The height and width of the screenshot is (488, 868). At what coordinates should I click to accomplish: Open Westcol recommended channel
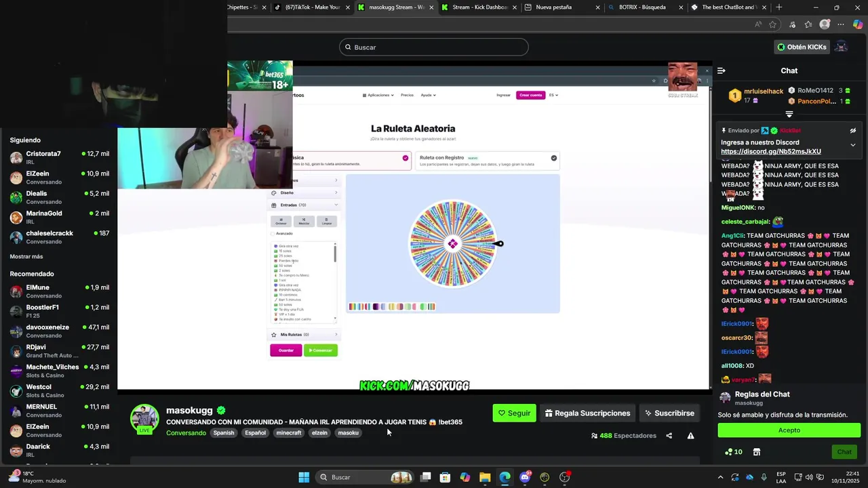click(60, 390)
